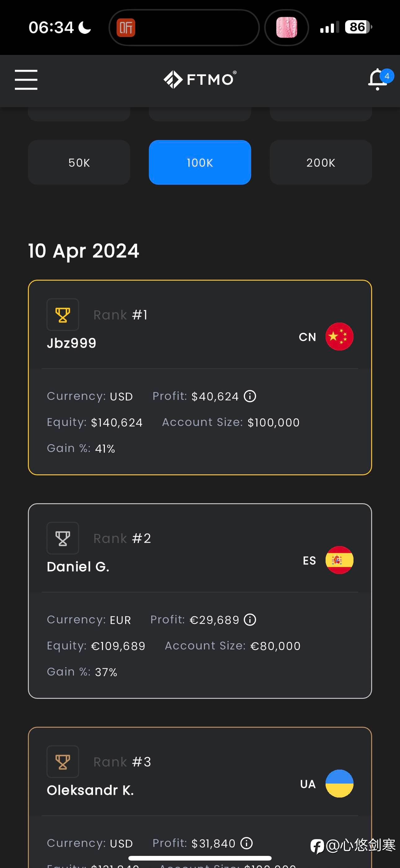This screenshot has width=400, height=868.
Task: Show info for $40,624 profit
Action: pos(250,396)
